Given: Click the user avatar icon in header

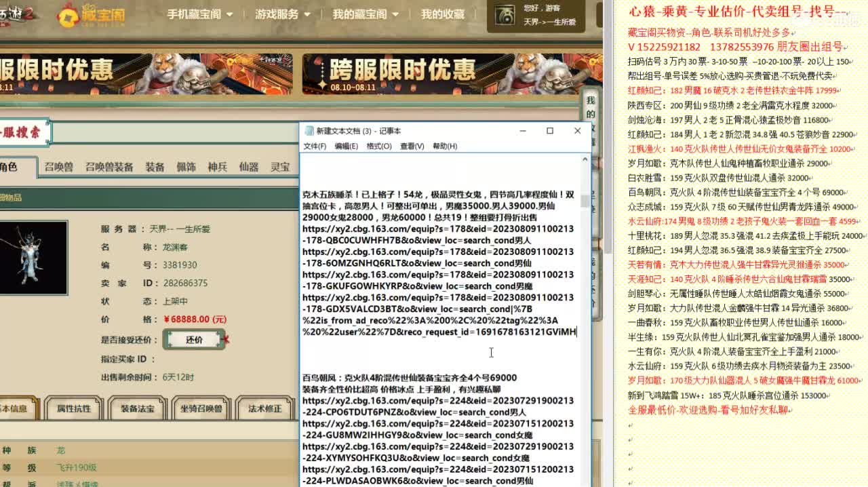Looking at the screenshot, I should click(504, 15).
